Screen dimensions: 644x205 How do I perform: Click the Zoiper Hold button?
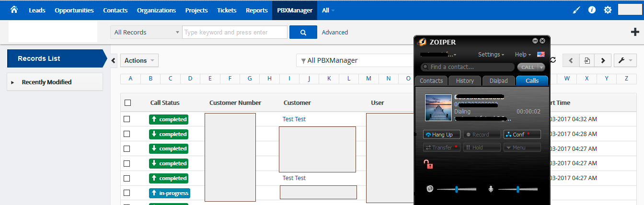482,148
